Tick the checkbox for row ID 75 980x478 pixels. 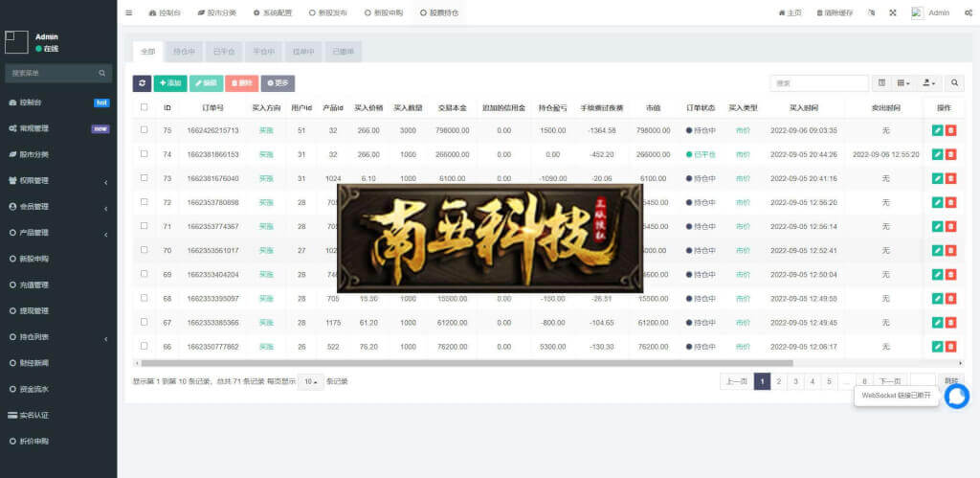click(145, 129)
